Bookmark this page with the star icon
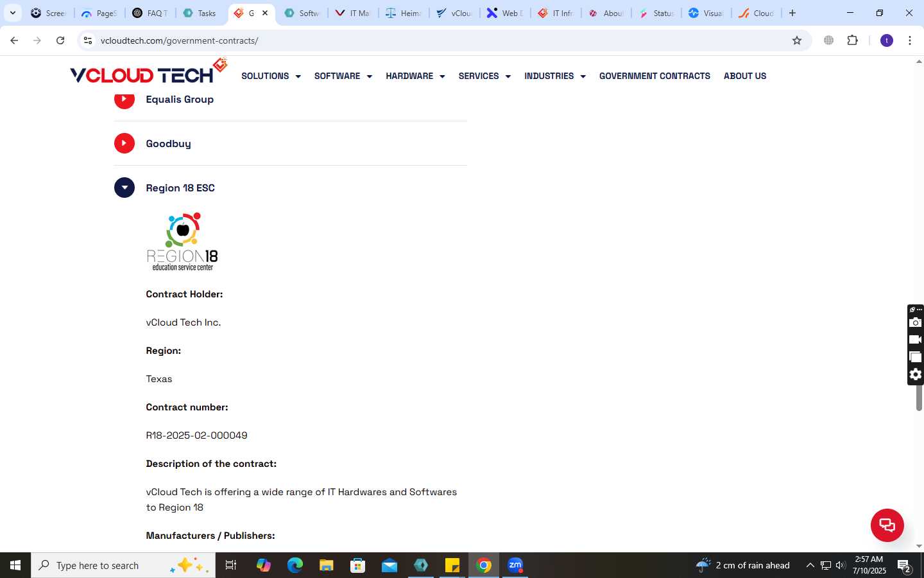924x578 pixels. pyautogui.click(x=797, y=40)
